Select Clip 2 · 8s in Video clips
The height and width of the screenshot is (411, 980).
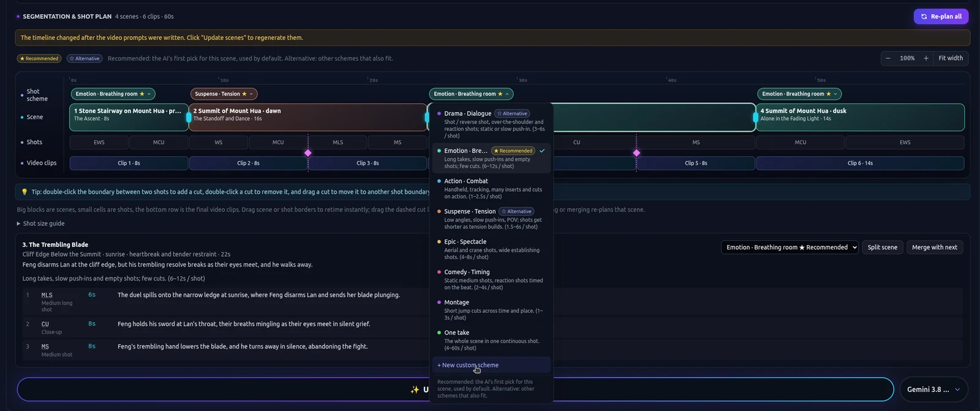(248, 164)
